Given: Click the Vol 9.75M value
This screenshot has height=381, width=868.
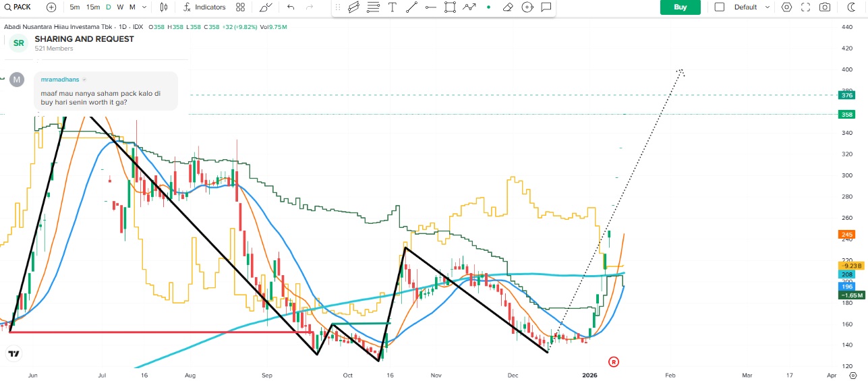Looking at the screenshot, I should pyautogui.click(x=274, y=27).
